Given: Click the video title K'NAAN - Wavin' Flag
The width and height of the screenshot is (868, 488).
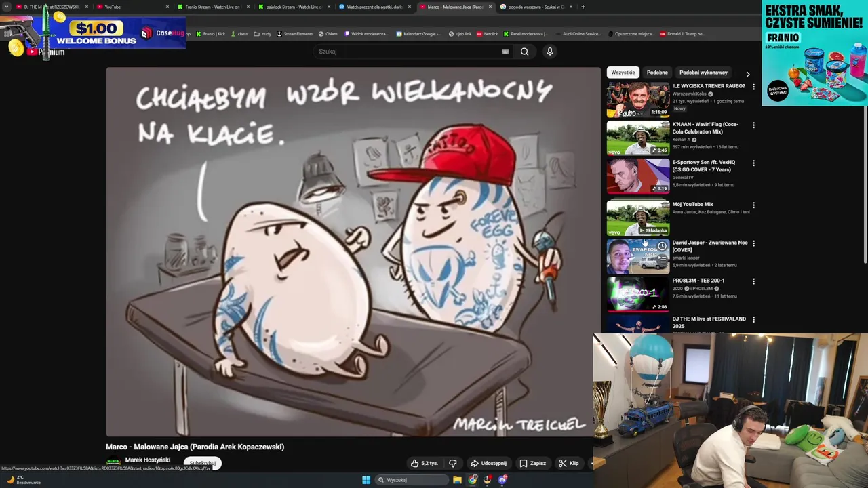Looking at the screenshot, I should [705, 128].
